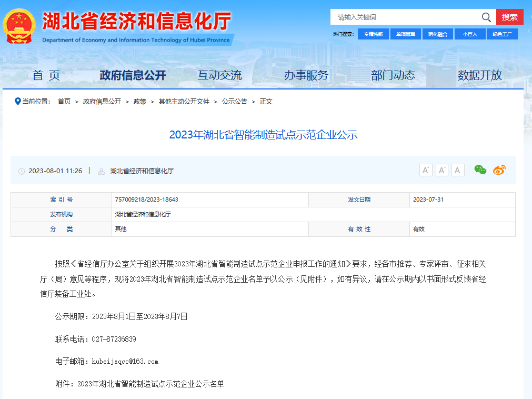This screenshot has width=532, height=399.
Task: Open 公示公告 breadcrumb link
Action: (x=234, y=102)
